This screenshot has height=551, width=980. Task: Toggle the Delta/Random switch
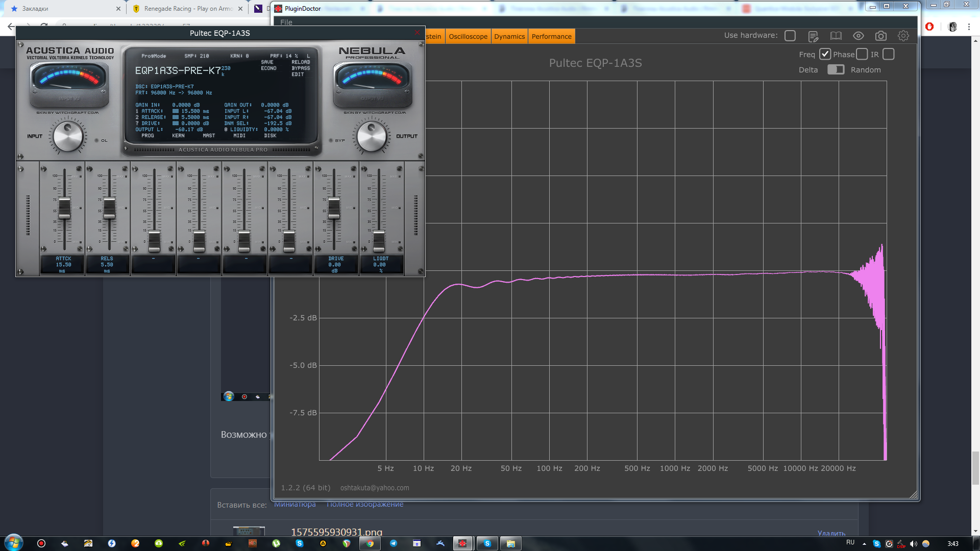(836, 70)
